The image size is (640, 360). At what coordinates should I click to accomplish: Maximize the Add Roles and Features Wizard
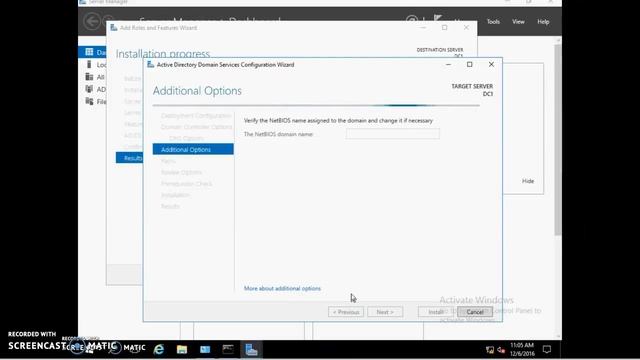(444, 27)
